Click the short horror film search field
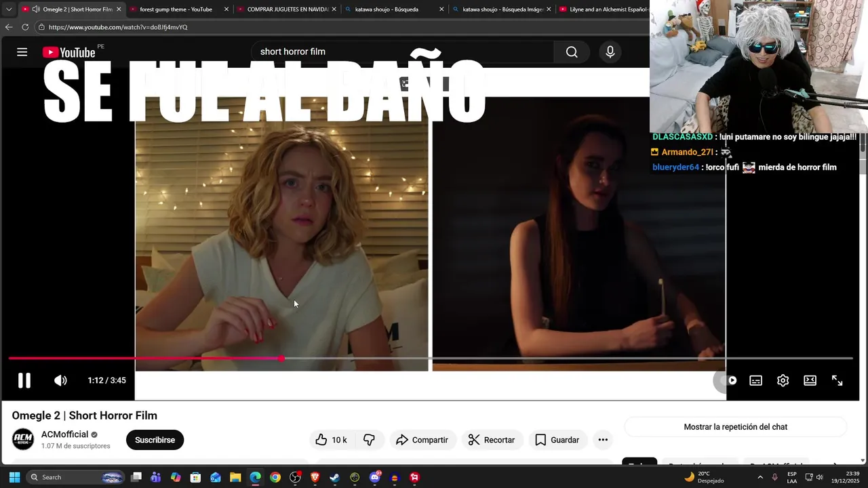Image resolution: width=868 pixels, height=488 pixels. pos(403,52)
